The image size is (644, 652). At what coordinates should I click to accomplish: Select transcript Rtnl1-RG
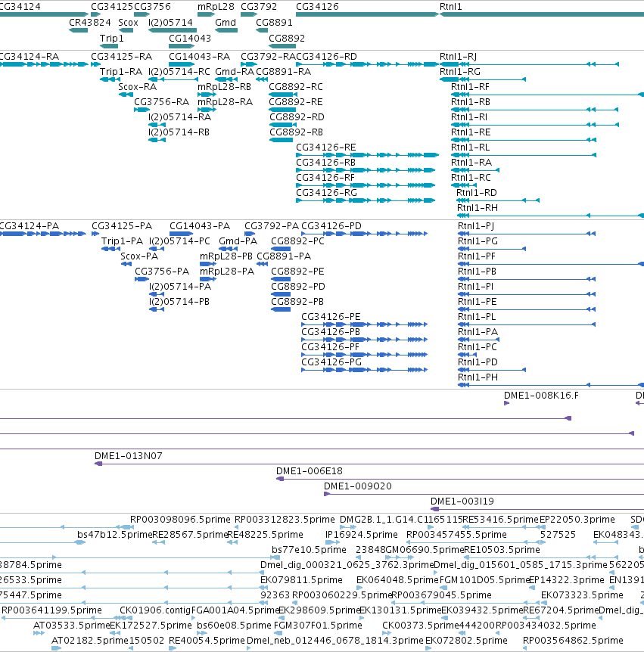pos(460,72)
